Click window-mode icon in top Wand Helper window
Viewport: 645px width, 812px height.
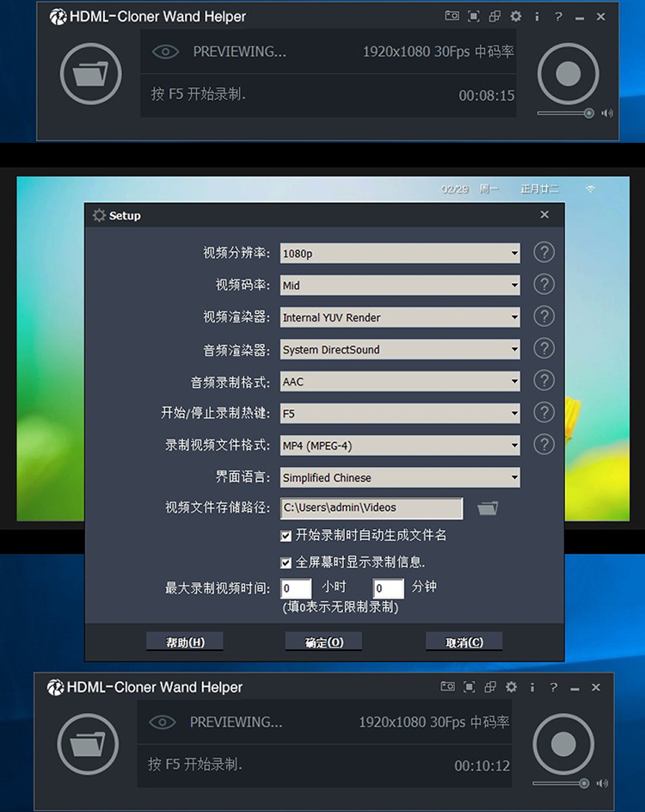coord(494,16)
